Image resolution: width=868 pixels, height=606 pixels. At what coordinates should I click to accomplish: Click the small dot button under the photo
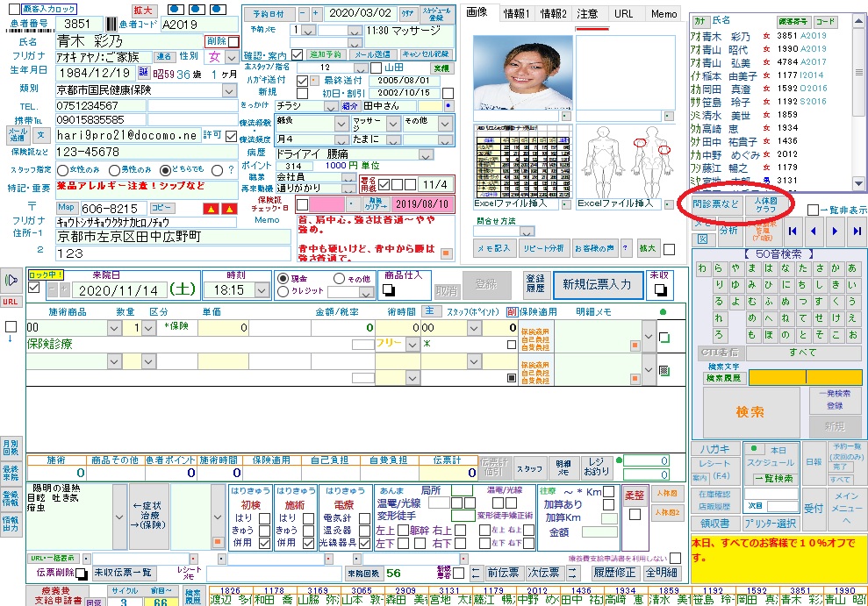(x=566, y=116)
